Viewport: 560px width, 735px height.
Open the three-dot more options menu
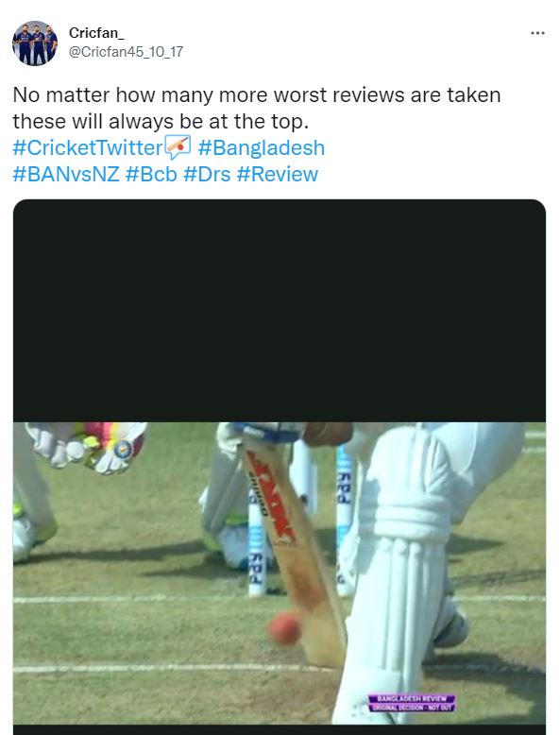(537, 33)
